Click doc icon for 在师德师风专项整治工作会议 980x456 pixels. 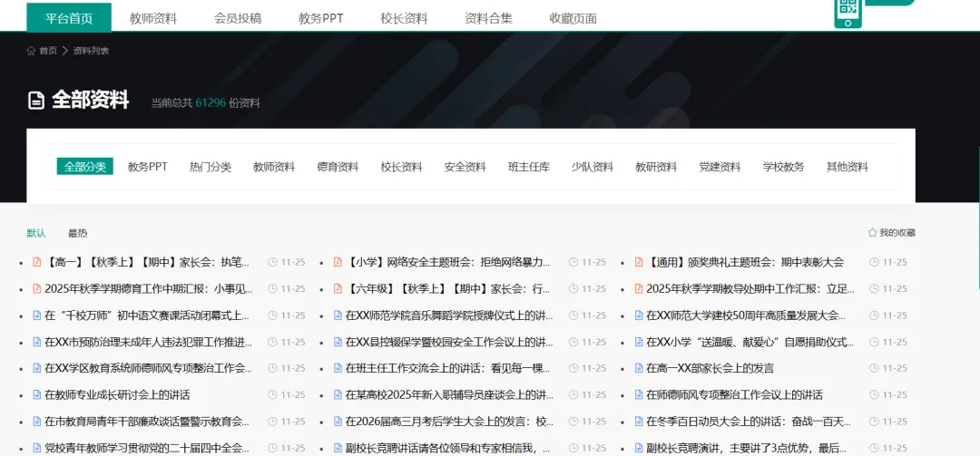638,394
